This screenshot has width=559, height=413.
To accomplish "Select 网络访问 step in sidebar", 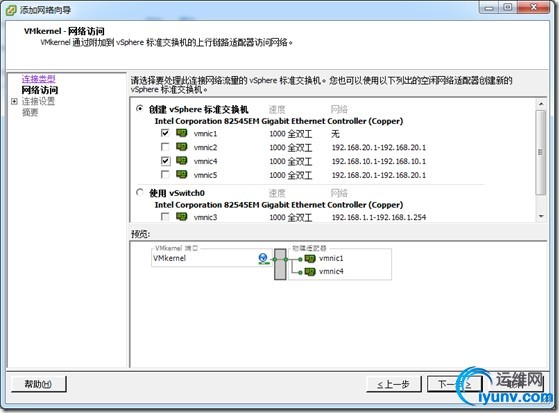I will click(x=40, y=90).
